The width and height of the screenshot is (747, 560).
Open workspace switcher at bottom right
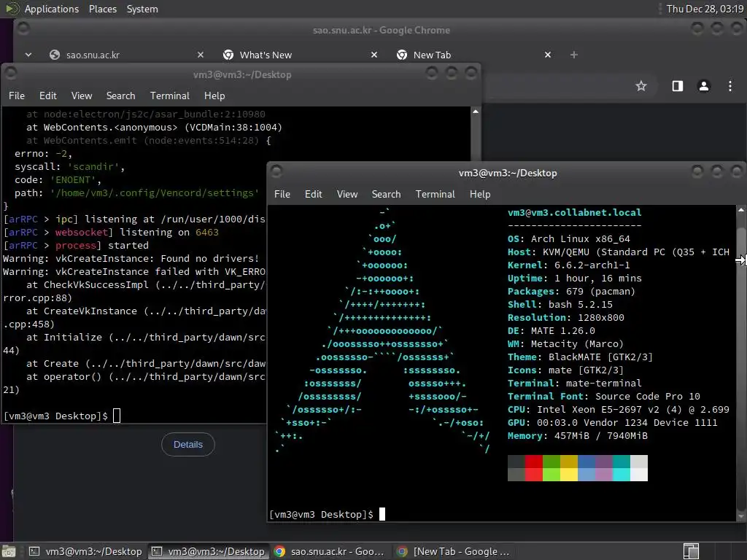(x=691, y=551)
